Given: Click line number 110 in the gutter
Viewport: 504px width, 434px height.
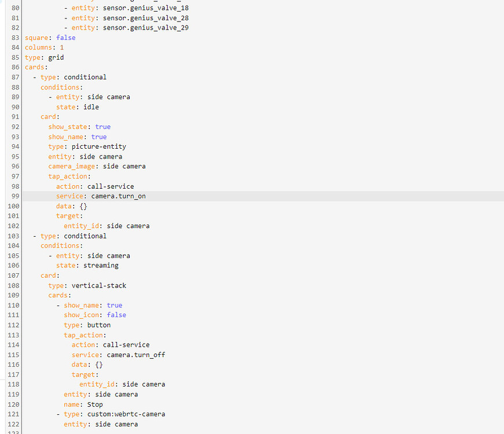Looking at the screenshot, I should (x=13, y=306).
